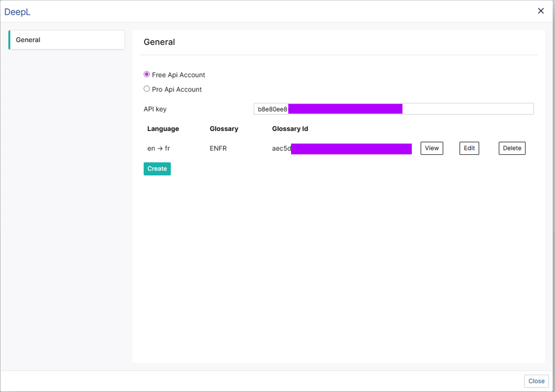Select the Free Api Account radio button
Viewport: 555px width, 392px height.
pyautogui.click(x=146, y=74)
